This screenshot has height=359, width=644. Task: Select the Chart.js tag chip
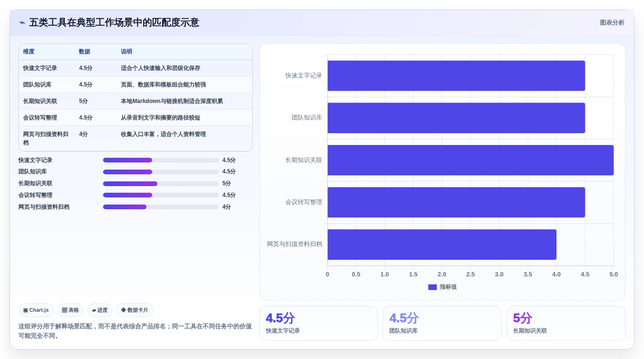[36, 310]
